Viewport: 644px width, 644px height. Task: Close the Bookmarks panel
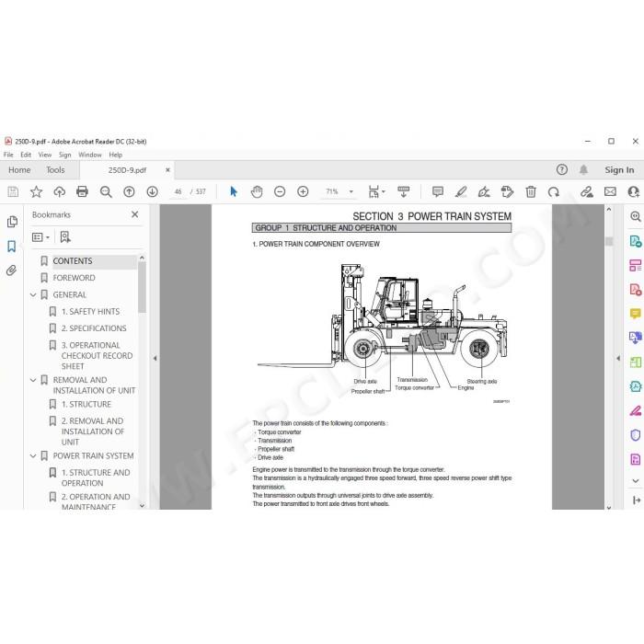(x=134, y=214)
